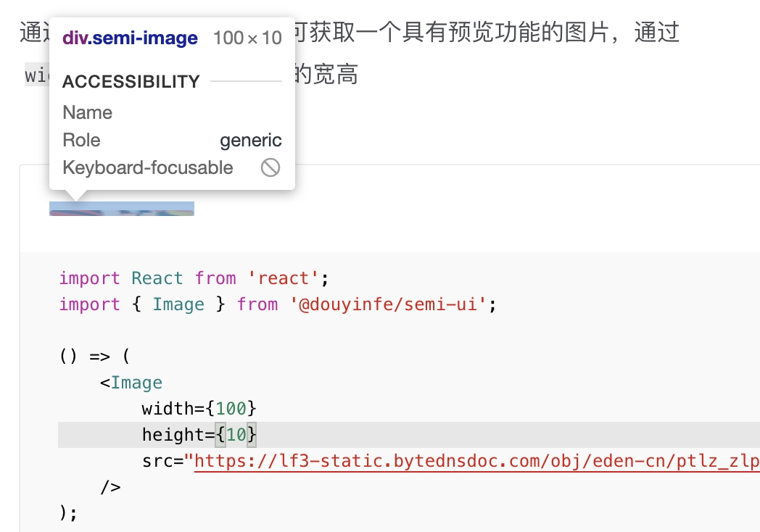The image size is (760, 532).
Task: Click the generic value beside Role
Action: [x=251, y=140]
